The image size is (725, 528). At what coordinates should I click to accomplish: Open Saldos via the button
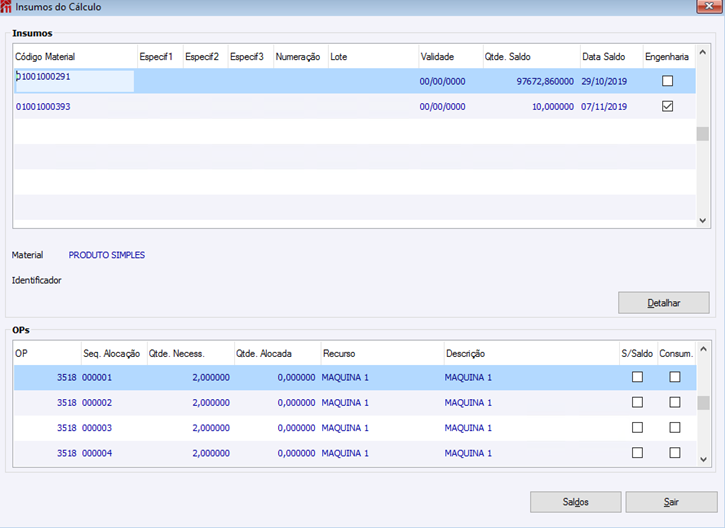click(575, 502)
